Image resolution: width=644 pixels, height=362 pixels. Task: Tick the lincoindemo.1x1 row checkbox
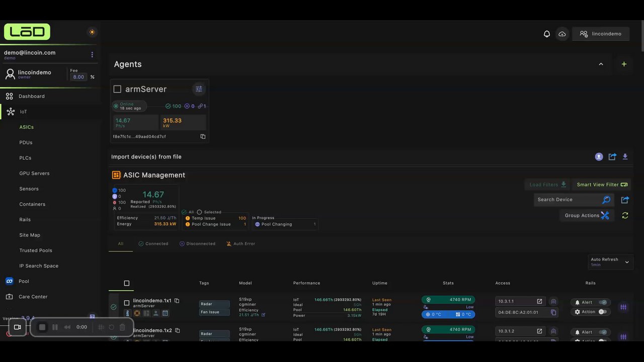(x=127, y=303)
